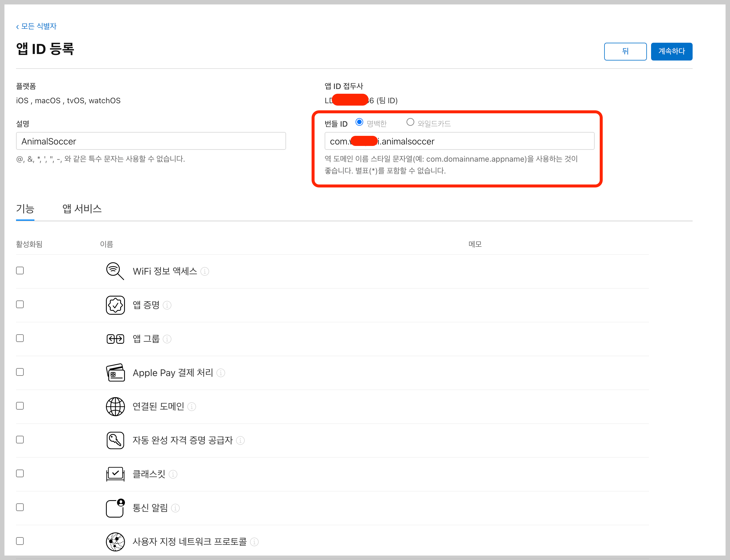Image resolution: width=730 pixels, height=560 pixels.
Task: Click the 통신 알림 label text
Action: pos(150,508)
